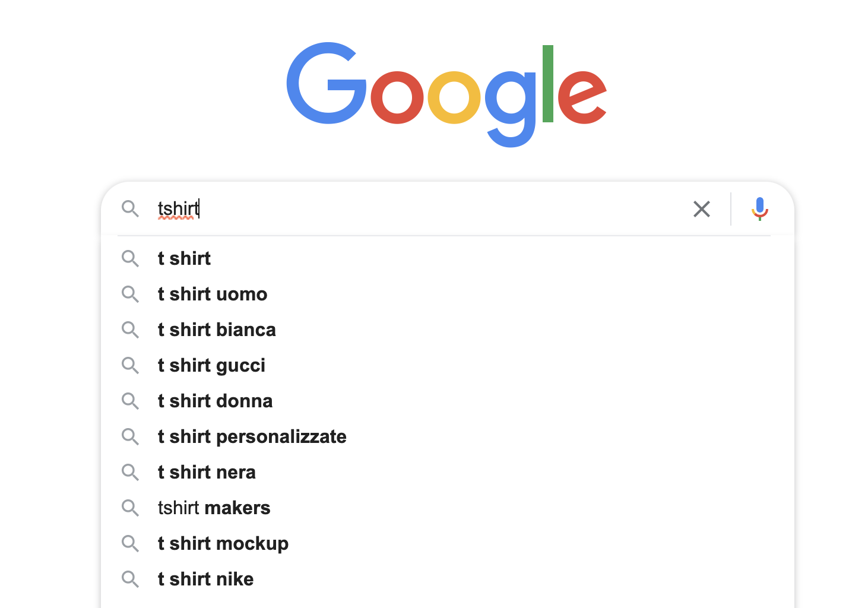The image size is (868, 608).
Task: Click the magnifier icon beside 'tshirt makers'
Action: [130, 508]
